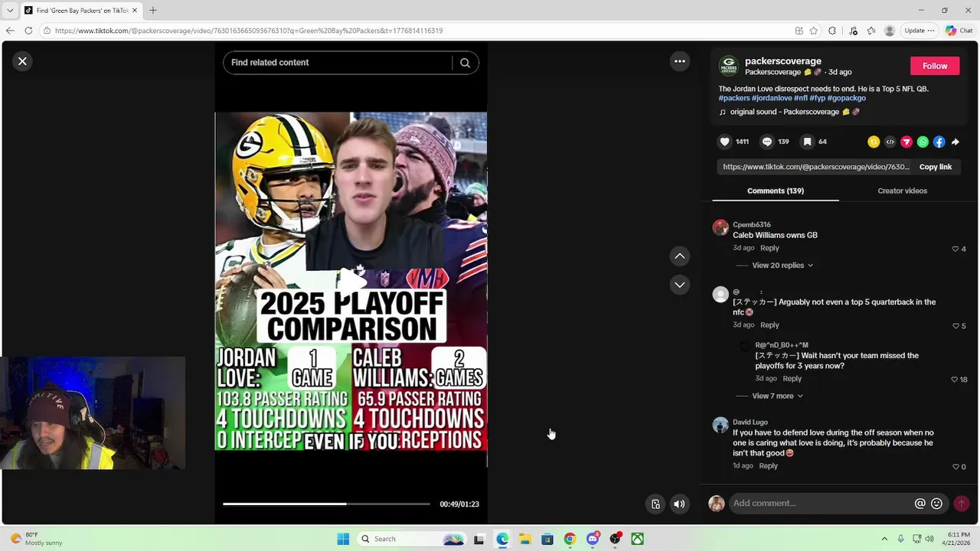The width and height of the screenshot is (980, 551).
Task: Open tab actions dropdown in title bar
Action: click(x=10, y=10)
